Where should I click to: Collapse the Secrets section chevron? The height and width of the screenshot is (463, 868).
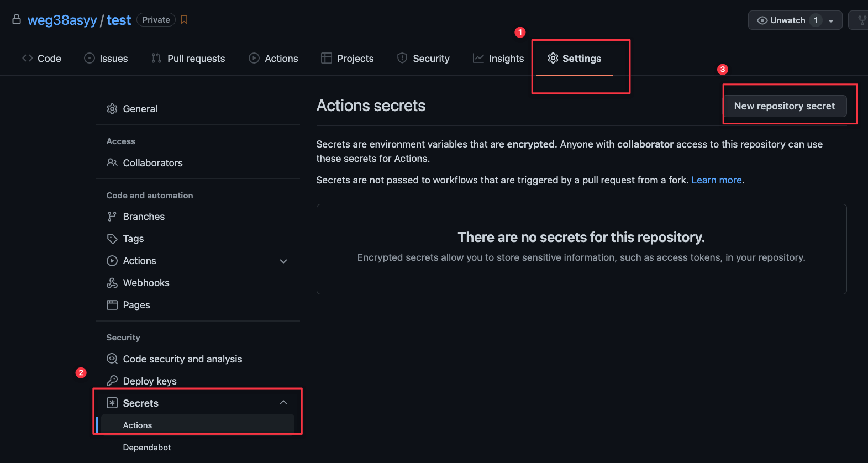pyautogui.click(x=283, y=403)
